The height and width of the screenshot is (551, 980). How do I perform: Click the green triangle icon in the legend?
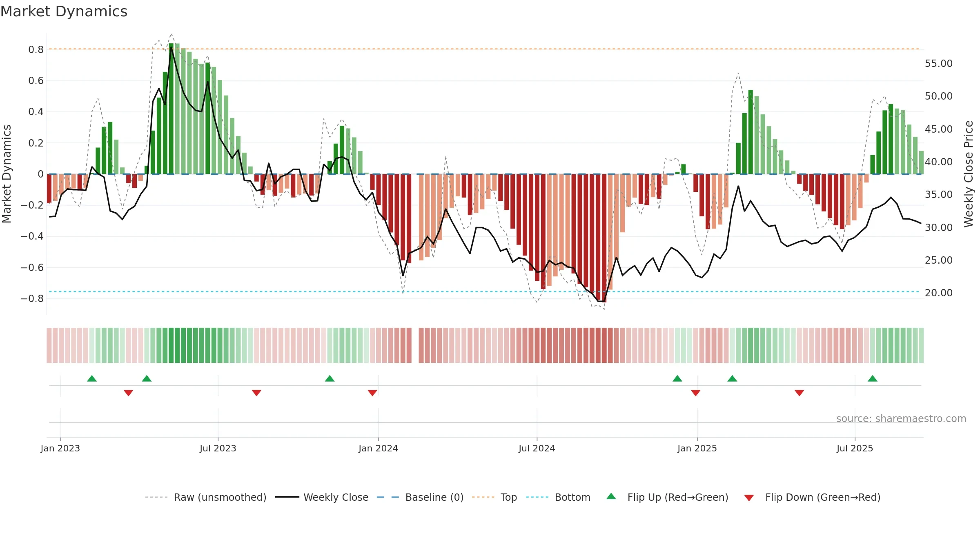611,496
